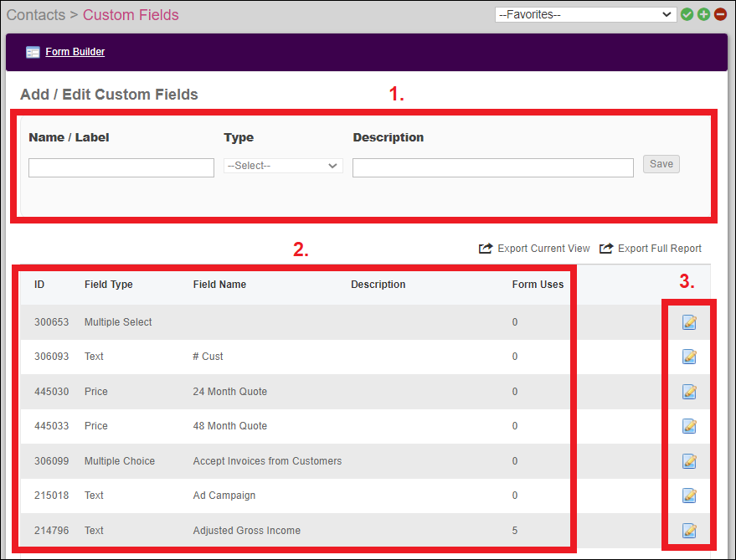Edit the Multiple Select field ID 300653
This screenshot has width=736, height=560.
(x=689, y=322)
